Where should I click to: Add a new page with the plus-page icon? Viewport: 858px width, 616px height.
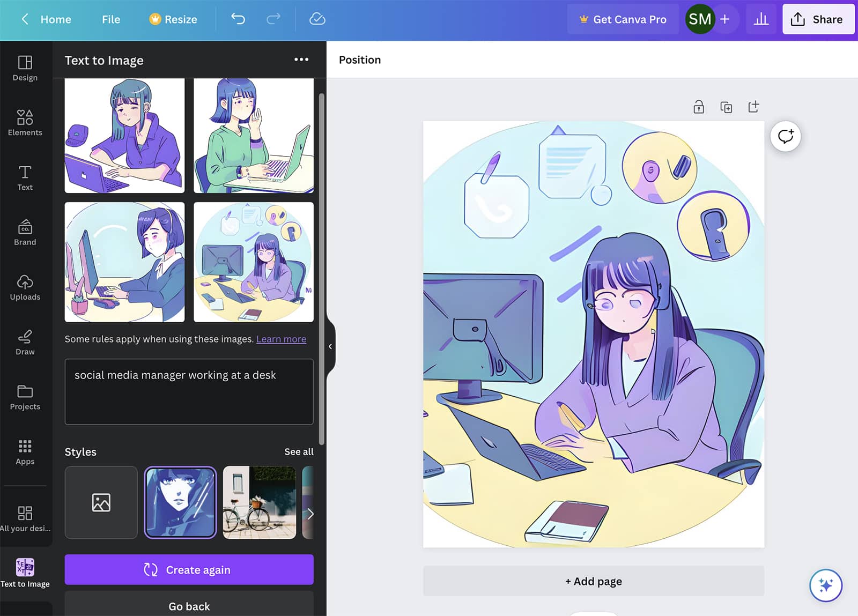click(x=753, y=107)
